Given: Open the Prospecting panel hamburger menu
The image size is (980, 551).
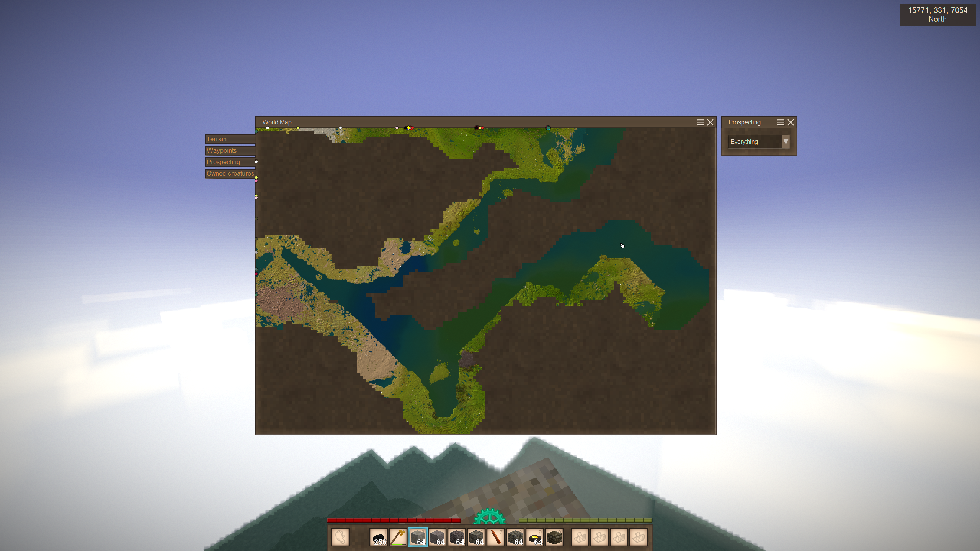Looking at the screenshot, I should (x=781, y=122).
